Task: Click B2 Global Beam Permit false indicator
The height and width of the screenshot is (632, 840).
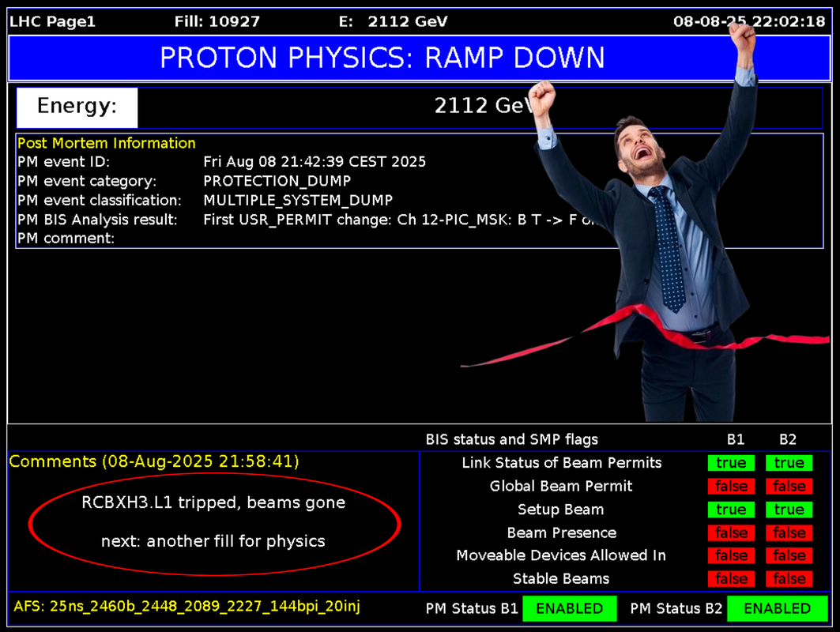Action: point(789,486)
